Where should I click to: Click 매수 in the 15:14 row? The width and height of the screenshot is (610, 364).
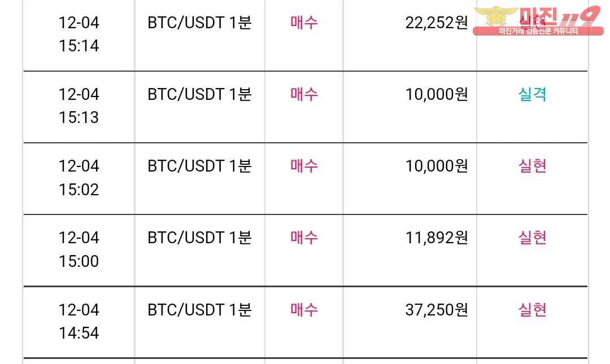[x=304, y=23]
